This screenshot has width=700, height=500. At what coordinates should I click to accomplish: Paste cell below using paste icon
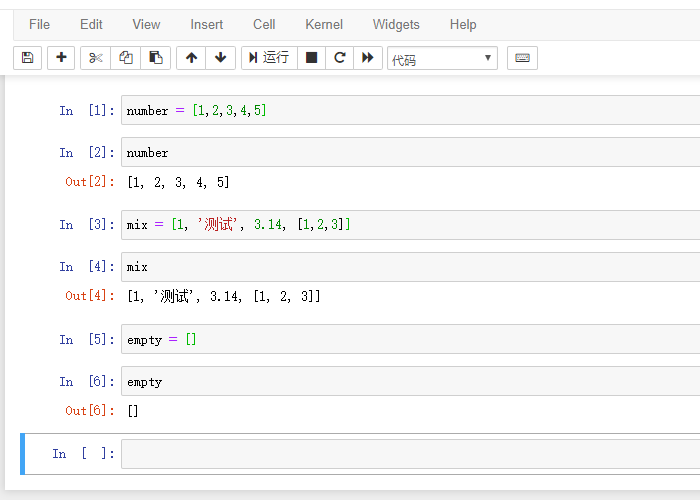(156, 58)
